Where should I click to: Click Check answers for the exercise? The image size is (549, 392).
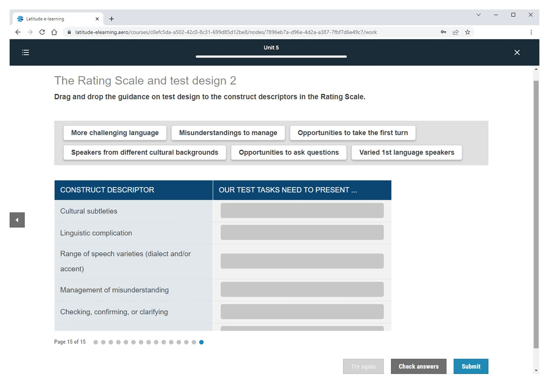pyautogui.click(x=419, y=366)
